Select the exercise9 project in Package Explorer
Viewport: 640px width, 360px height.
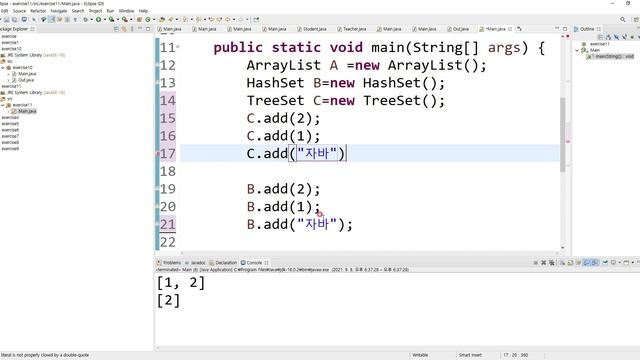point(10,149)
